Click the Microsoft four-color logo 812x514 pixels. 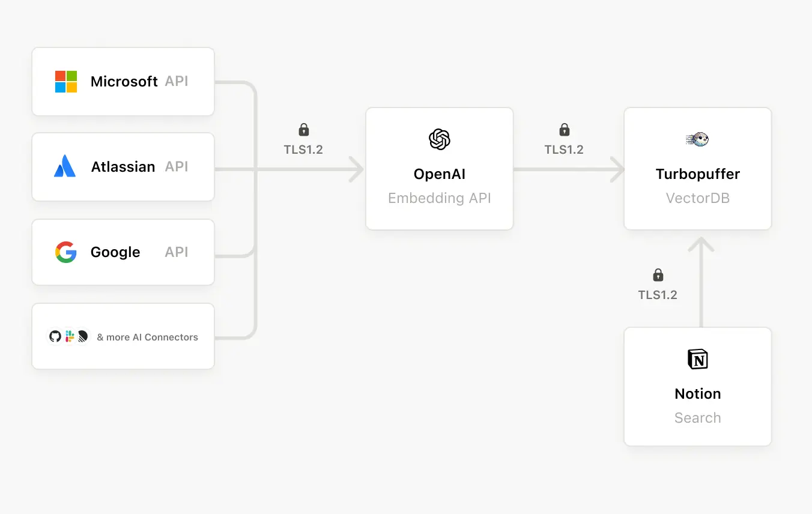coord(66,82)
